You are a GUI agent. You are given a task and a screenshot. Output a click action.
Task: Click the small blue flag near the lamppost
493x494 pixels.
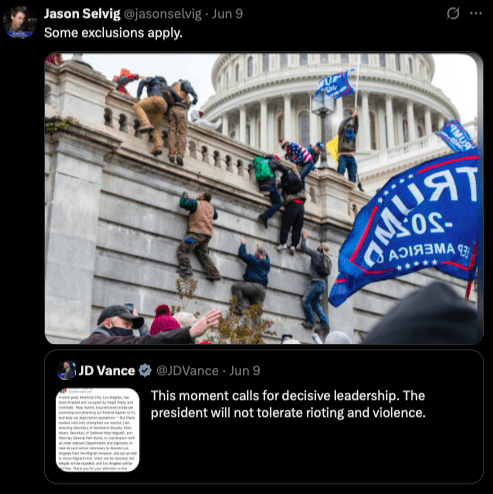point(335,83)
